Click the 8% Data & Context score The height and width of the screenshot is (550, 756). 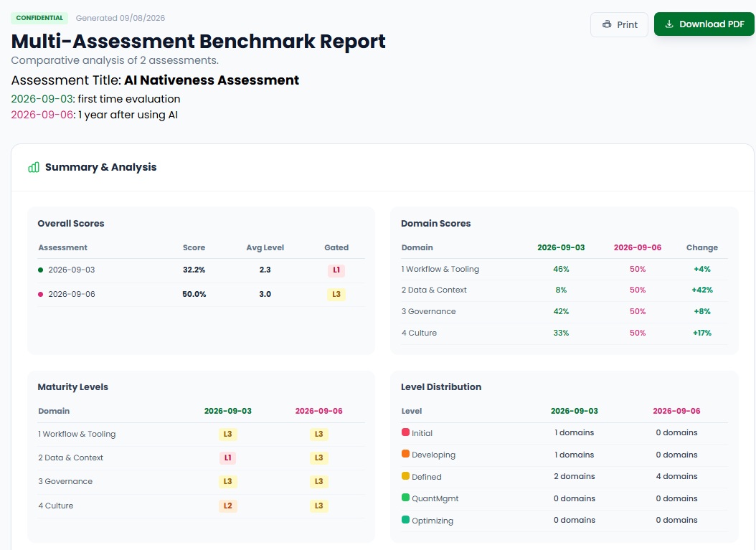point(561,290)
